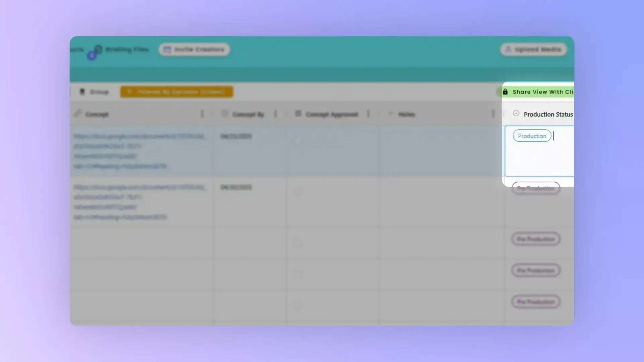Select the Group menu option
Image resolution: width=644 pixels, height=362 pixels.
100,92
